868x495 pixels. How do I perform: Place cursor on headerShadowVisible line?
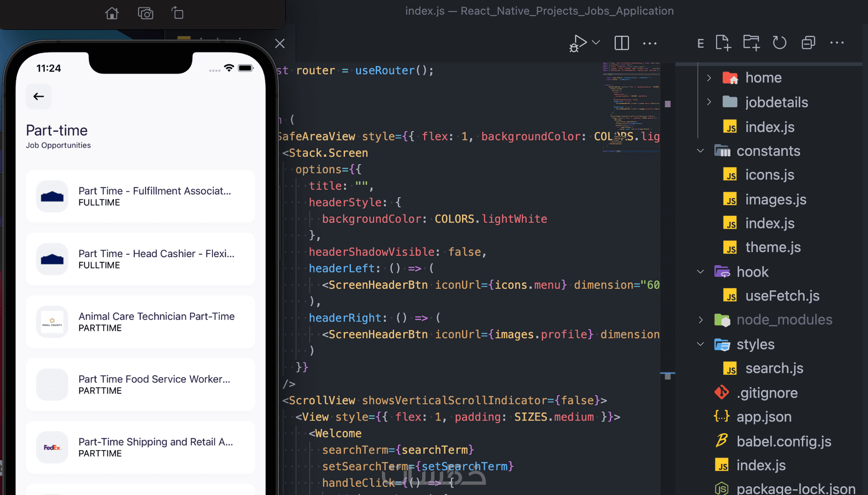[398, 252]
